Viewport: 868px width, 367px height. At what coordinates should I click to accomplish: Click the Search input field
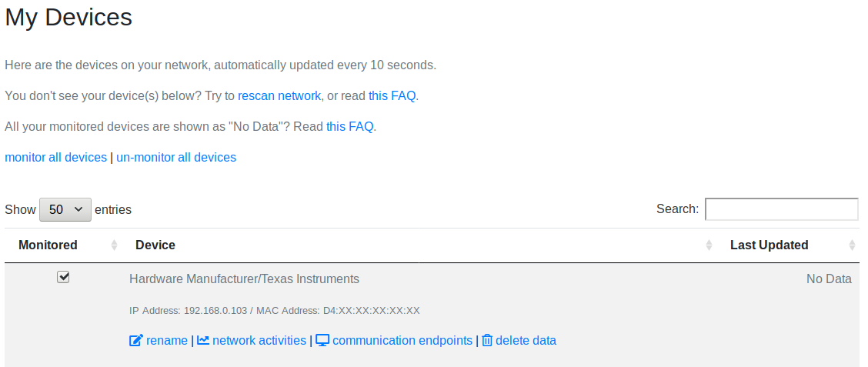(x=782, y=209)
